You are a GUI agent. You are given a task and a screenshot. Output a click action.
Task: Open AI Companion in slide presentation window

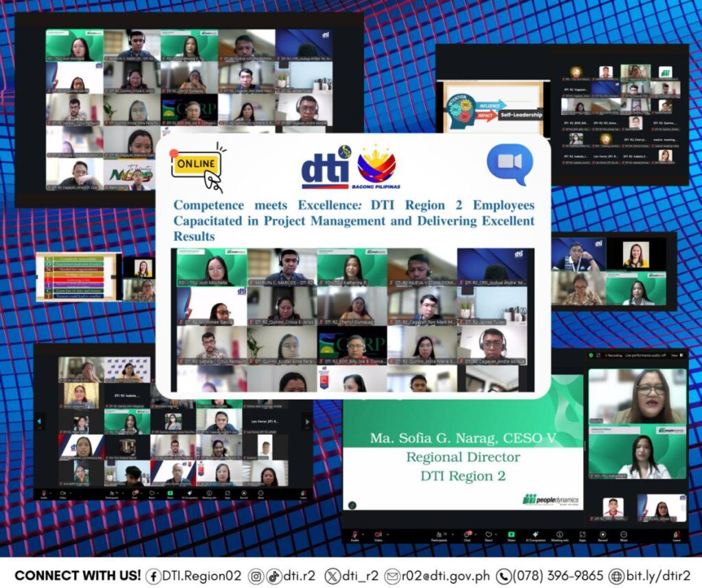click(x=535, y=535)
